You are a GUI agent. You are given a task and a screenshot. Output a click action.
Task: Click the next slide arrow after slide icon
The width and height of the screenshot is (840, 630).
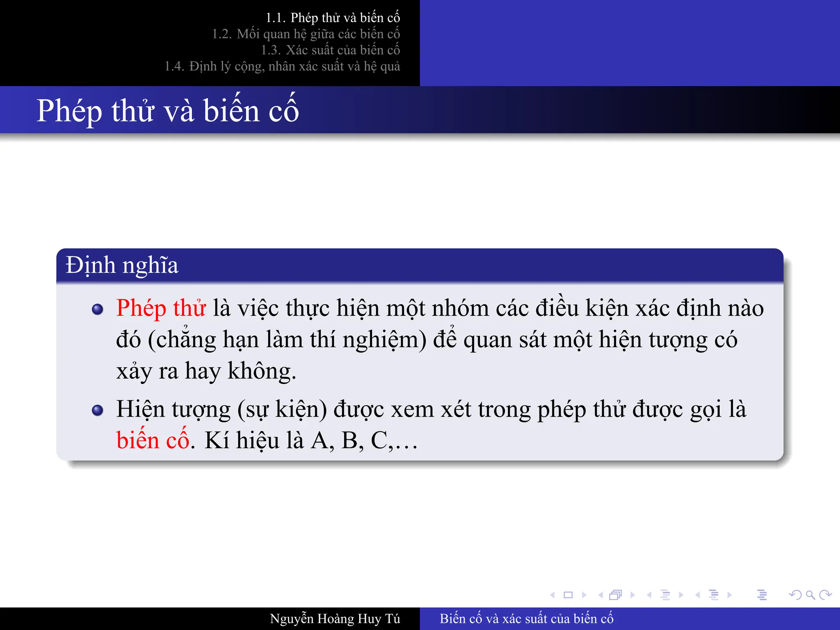pos(584,595)
